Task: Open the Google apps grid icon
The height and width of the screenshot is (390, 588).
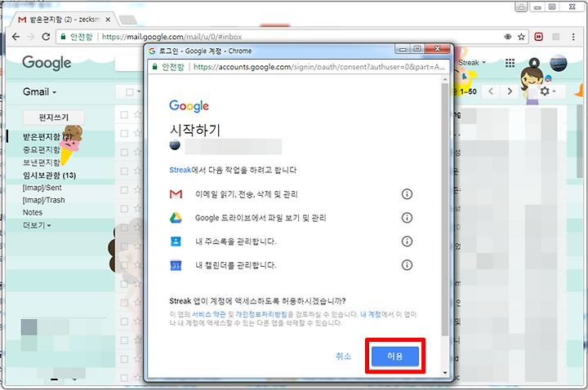Action: 510,63
